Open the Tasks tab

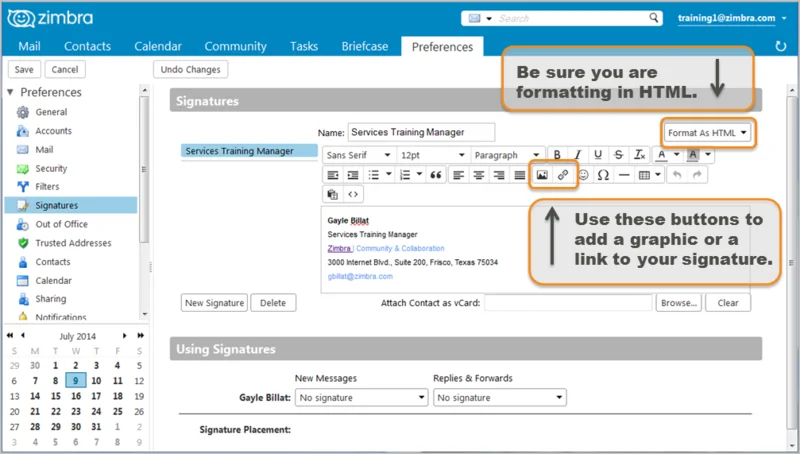click(304, 46)
